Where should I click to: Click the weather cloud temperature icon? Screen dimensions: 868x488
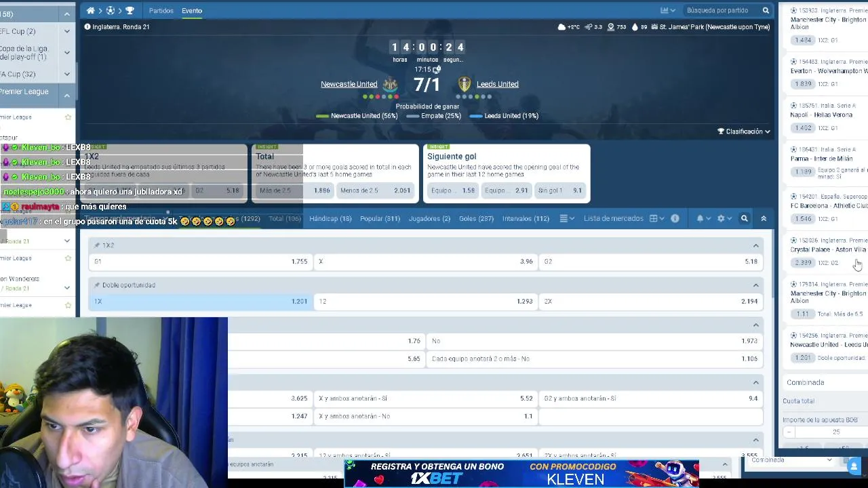561,27
